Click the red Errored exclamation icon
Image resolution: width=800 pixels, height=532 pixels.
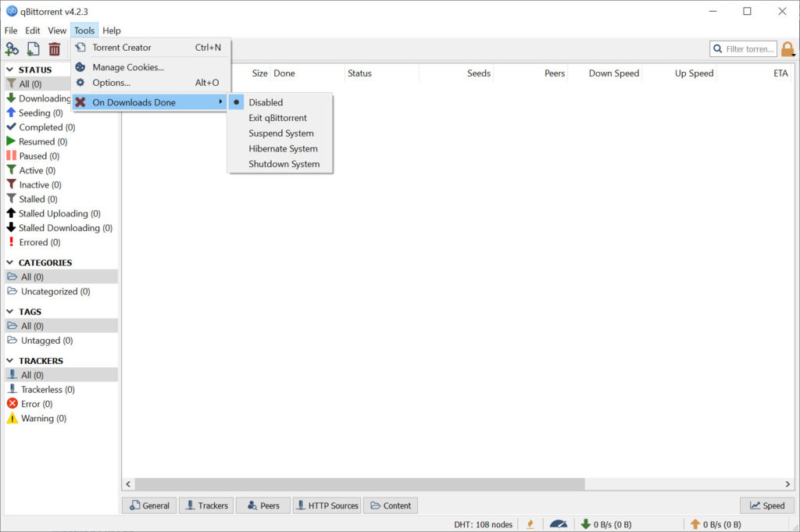coord(11,241)
